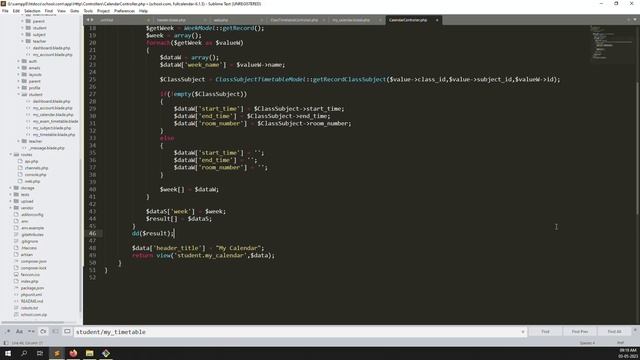
Task: Close the find panel
Action: pyautogui.click(x=635, y=329)
